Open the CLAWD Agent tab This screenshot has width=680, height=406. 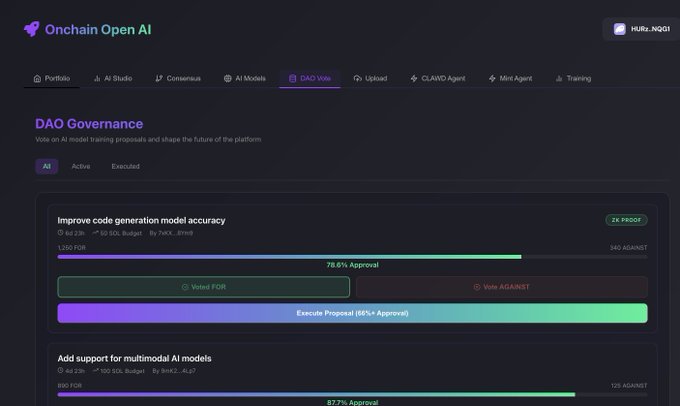(438, 79)
